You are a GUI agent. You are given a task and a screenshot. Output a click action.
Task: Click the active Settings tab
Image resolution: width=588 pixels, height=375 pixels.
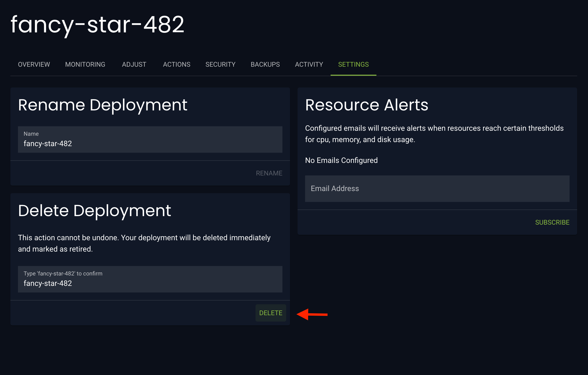click(353, 65)
